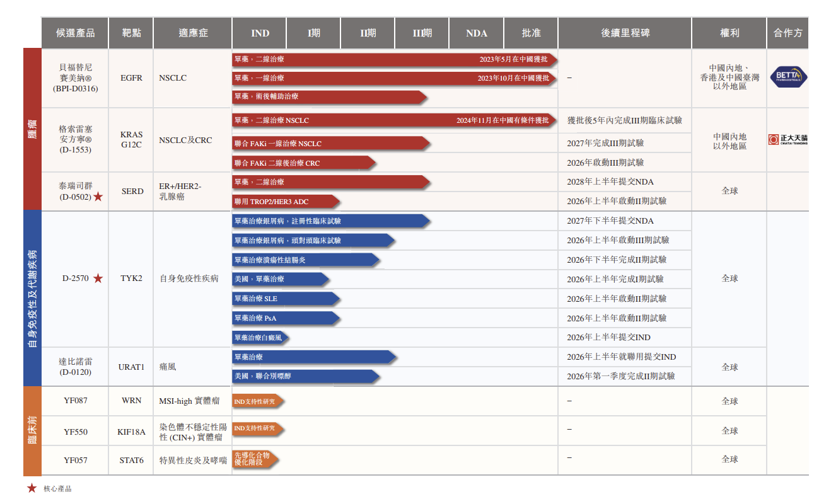Click the 單藥治療潰瘍性結腸炎 bar
The width and height of the screenshot is (831, 504).
point(306,260)
